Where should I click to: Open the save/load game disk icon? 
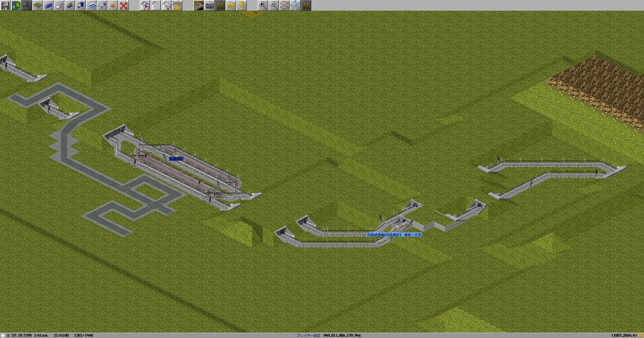[x=5, y=5]
